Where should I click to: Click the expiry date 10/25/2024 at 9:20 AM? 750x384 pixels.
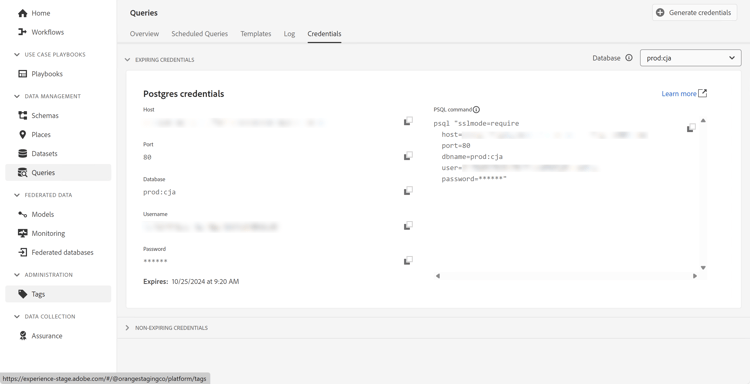(x=205, y=282)
